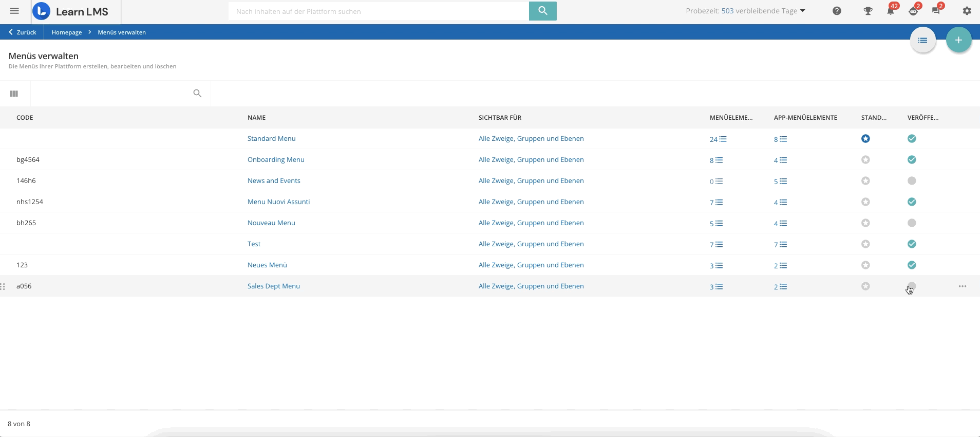
Task: Open notifications bell with 42 alerts
Action: pyautogui.click(x=891, y=11)
